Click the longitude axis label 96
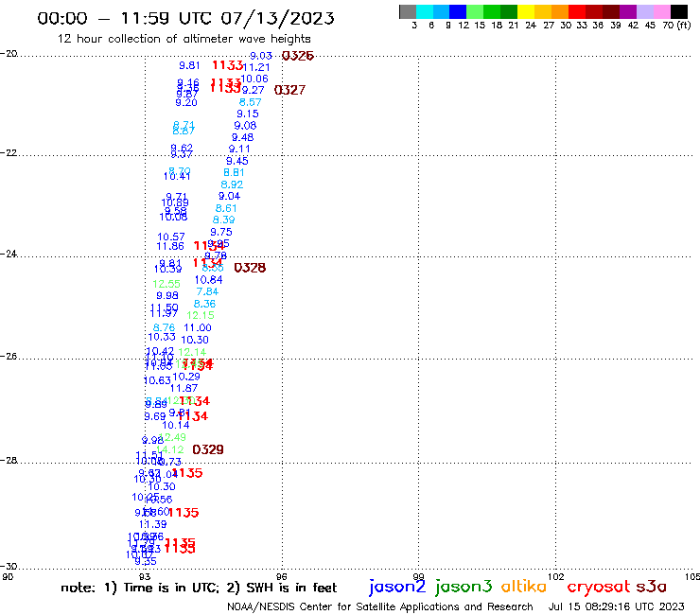The height and width of the screenshot is (615, 700). click(x=282, y=577)
